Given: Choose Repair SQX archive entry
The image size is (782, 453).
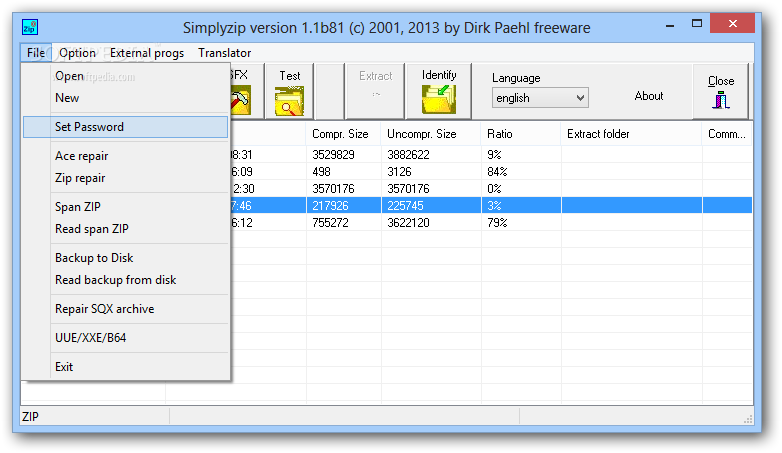Looking at the screenshot, I should pos(126,308).
